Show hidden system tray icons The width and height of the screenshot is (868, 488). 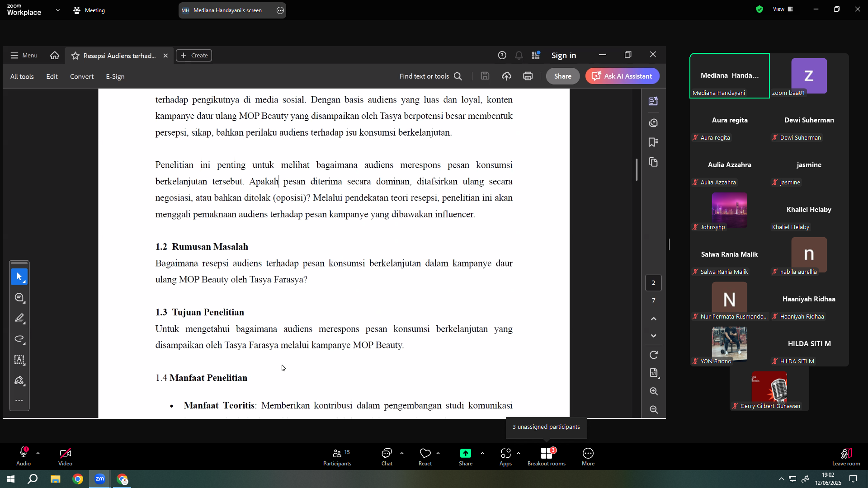click(781, 479)
